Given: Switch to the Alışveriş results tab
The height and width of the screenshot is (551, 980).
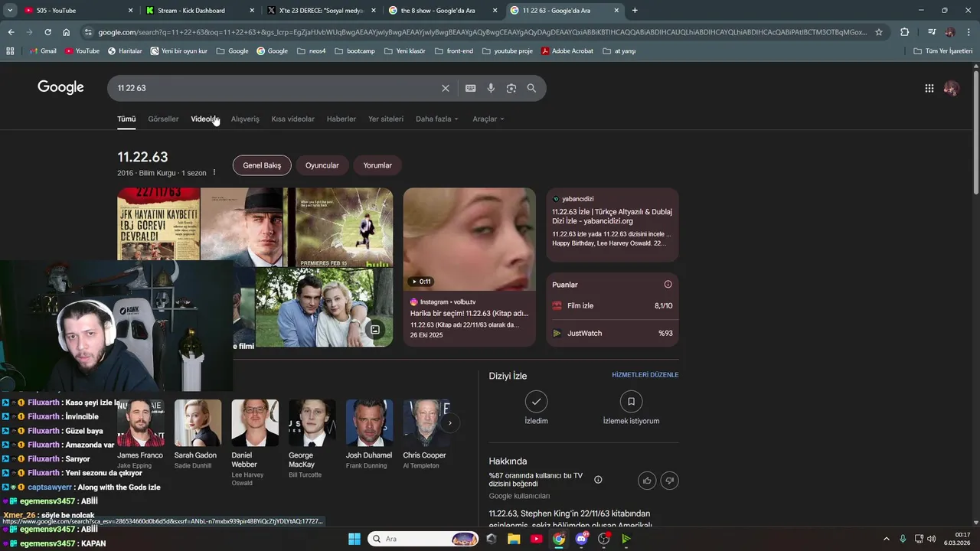Looking at the screenshot, I should [245, 119].
